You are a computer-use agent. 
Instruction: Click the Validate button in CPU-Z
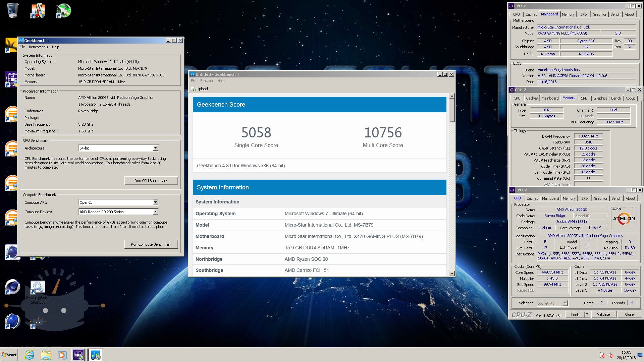click(603, 314)
